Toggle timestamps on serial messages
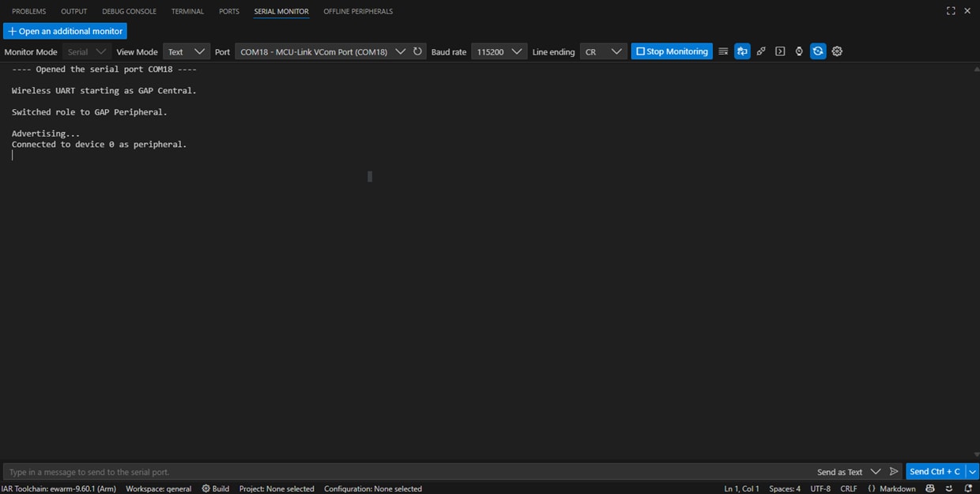This screenshot has height=494, width=980. 799,51
